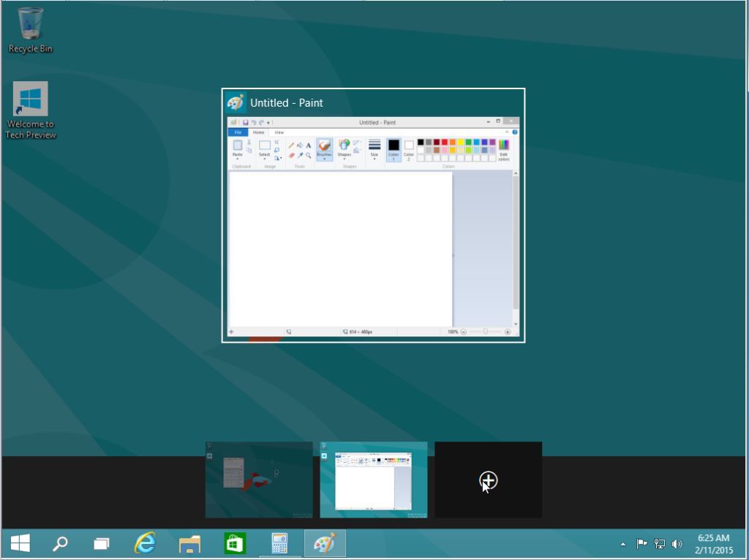Click the Save icon in Paint's quick access toolbar
Image resolution: width=749 pixels, height=560 pixels.
pos(246,123)
